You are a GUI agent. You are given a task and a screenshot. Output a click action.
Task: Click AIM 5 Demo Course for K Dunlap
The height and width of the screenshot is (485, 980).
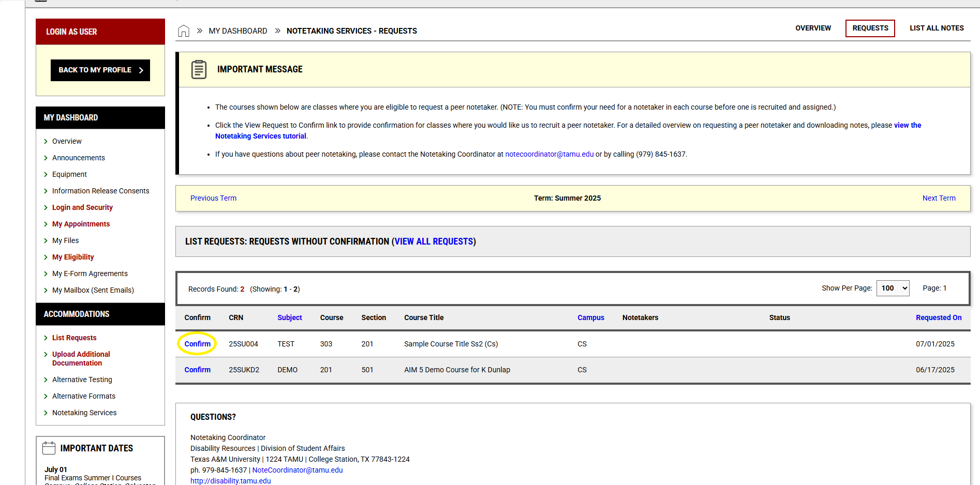(457, 370)
